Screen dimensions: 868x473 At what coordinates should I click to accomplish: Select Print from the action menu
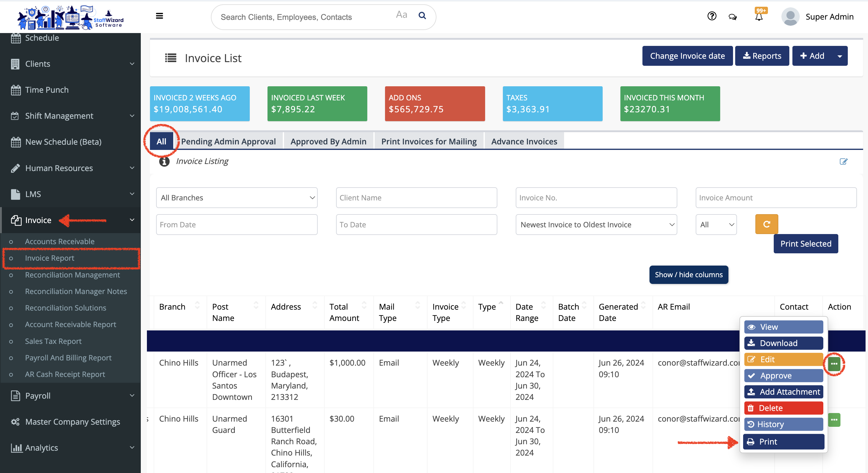tap(784, 441)
